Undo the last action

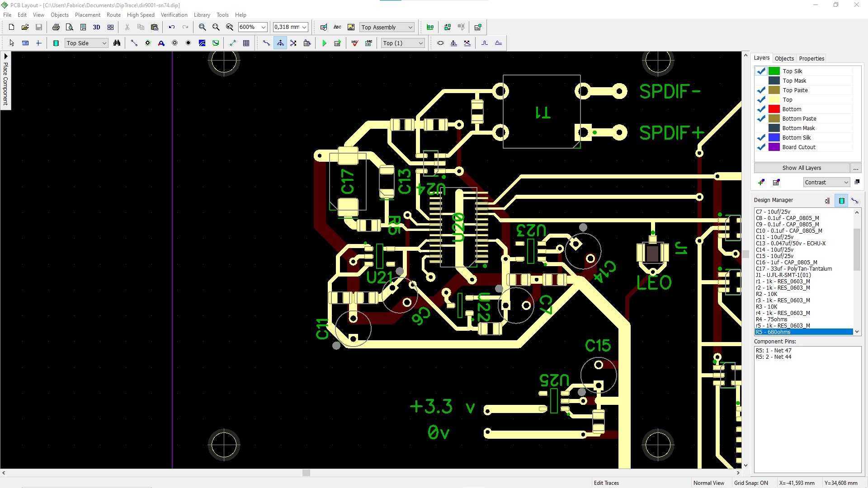[x=172, y=27]
